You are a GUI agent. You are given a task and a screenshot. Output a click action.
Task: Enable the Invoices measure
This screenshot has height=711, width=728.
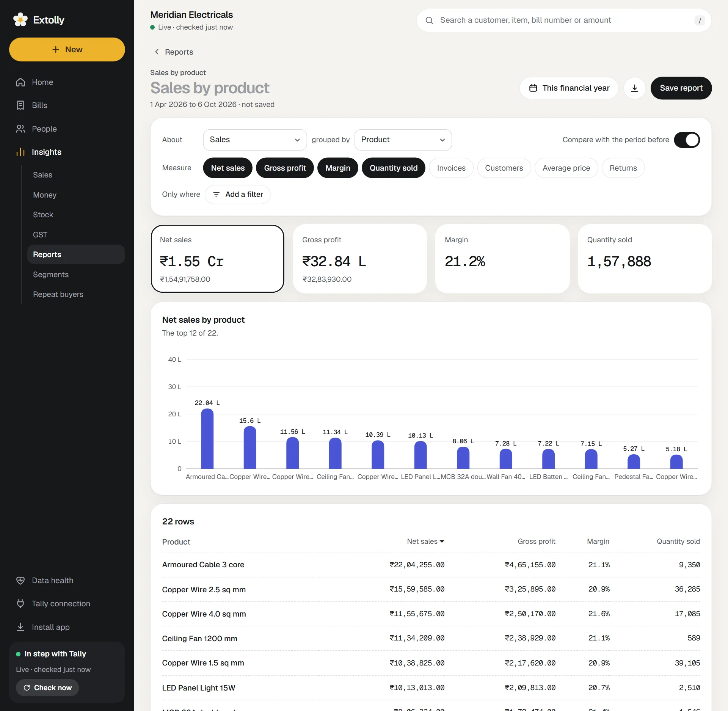tap(451, 168)
